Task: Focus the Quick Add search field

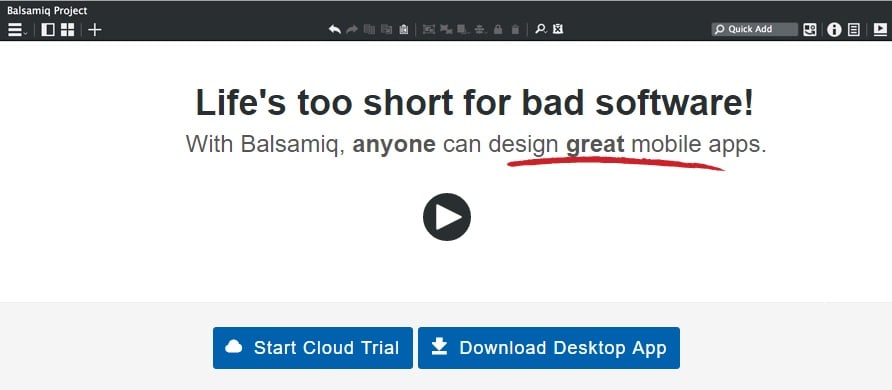Action: coord(754,30)
